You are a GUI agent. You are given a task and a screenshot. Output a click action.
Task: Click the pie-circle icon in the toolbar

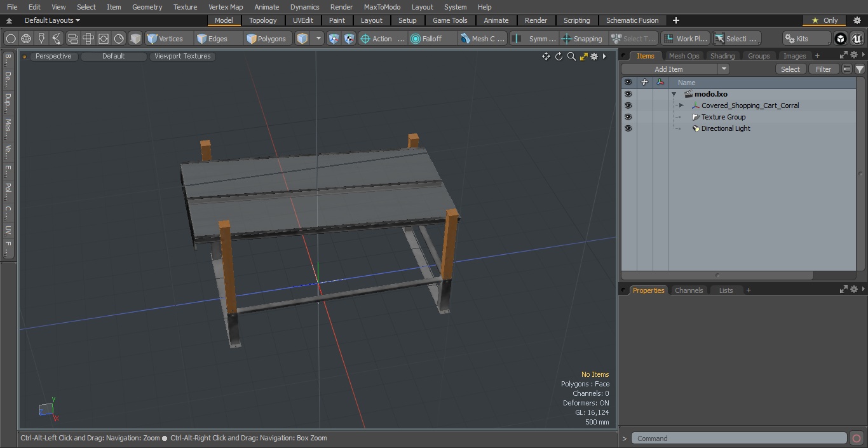tap(119, 39)
